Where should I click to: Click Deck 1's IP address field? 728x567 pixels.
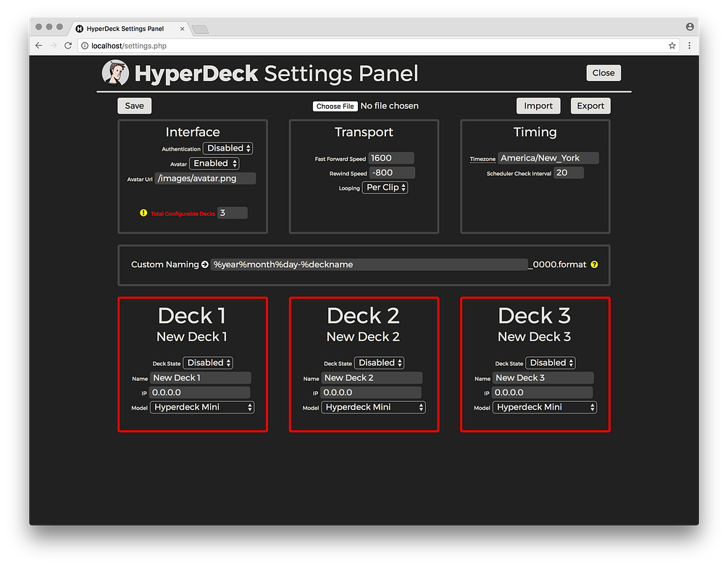coord(200,392)
